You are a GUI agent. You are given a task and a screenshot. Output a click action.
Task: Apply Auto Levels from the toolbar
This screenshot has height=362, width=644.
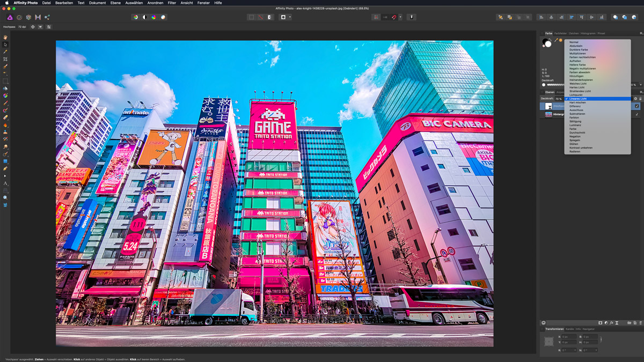pos(136,17)
